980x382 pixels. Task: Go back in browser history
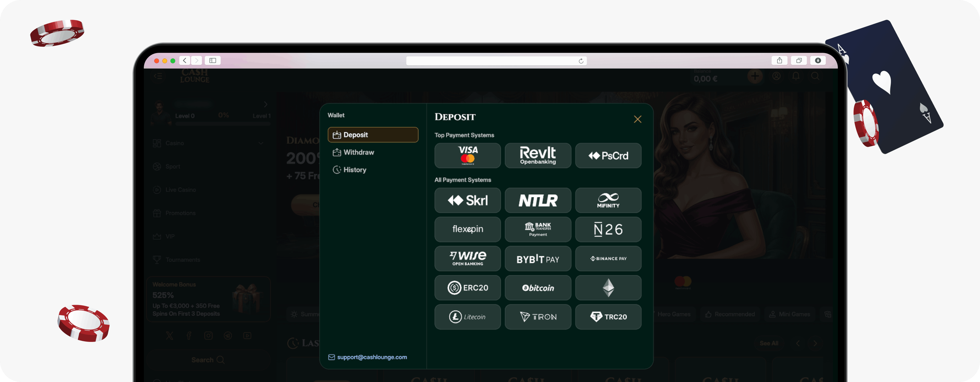coord(185,60)
